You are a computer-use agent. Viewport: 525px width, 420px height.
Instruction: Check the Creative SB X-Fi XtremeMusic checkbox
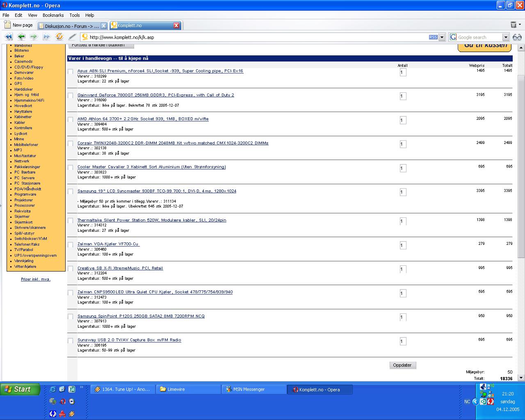tap(71, 269)
